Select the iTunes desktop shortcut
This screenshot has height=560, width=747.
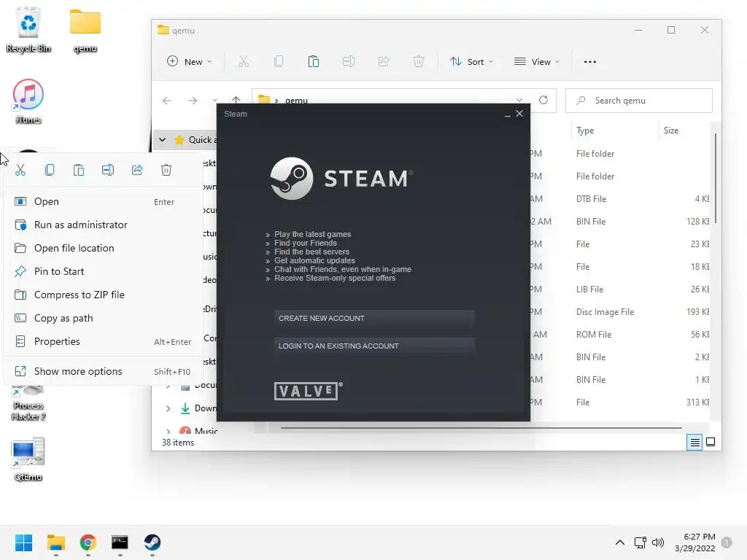(x=28, y=101)
